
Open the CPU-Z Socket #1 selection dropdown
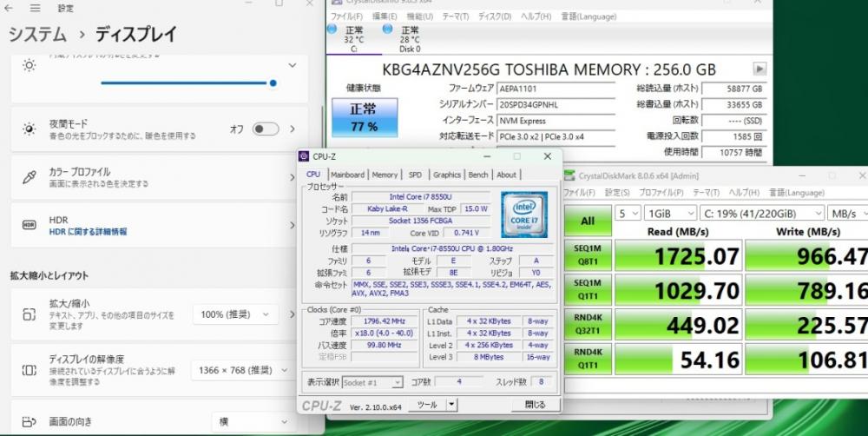pos(372,382)
